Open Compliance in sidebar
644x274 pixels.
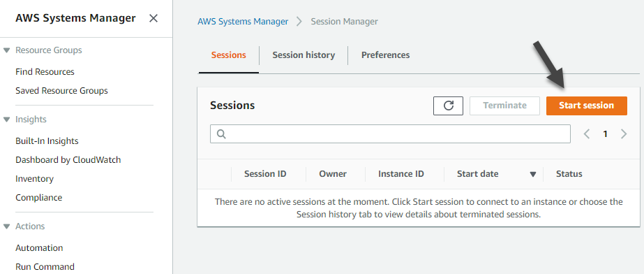click(38, 198)
